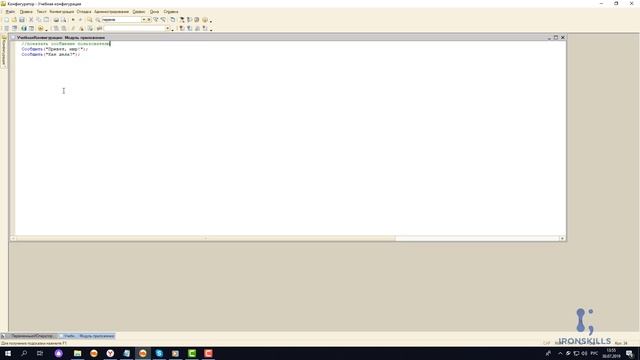
Task: Open the Файл menu
Action: point(10,12)
